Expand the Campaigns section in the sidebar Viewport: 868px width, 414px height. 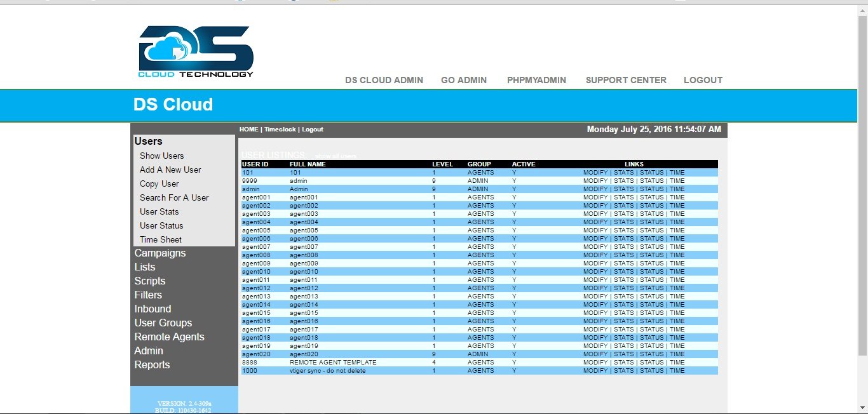click(x=160, y=253)
